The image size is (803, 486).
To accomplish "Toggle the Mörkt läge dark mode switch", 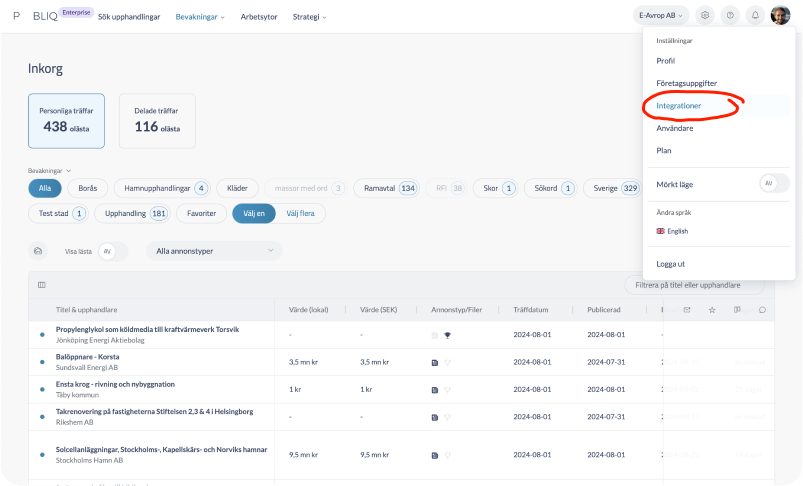I will click(773, 183).
